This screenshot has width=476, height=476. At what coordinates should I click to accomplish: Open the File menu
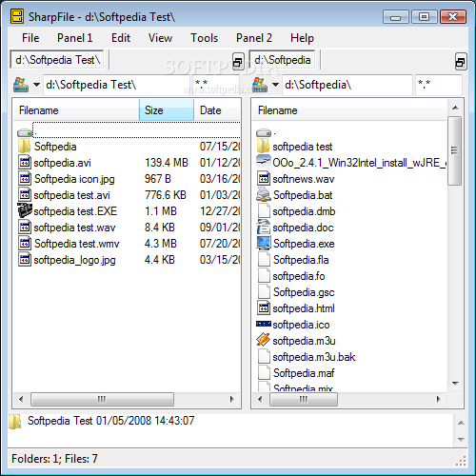click(30, 38)
